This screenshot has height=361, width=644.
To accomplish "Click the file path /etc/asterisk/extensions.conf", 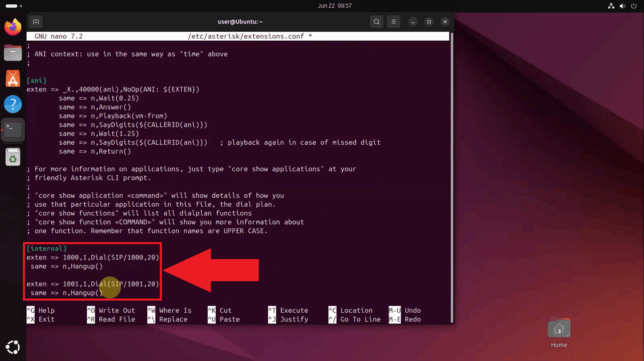I will (246, 36).
